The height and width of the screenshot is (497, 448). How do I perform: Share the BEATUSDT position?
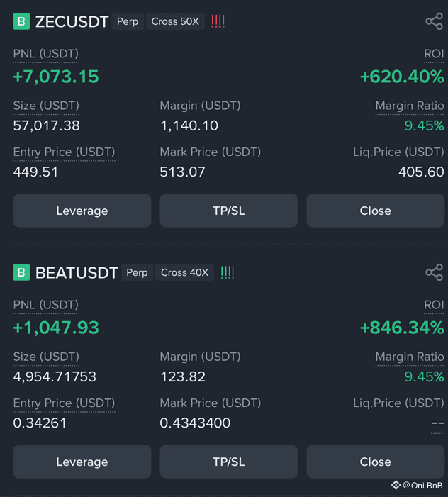434,272
